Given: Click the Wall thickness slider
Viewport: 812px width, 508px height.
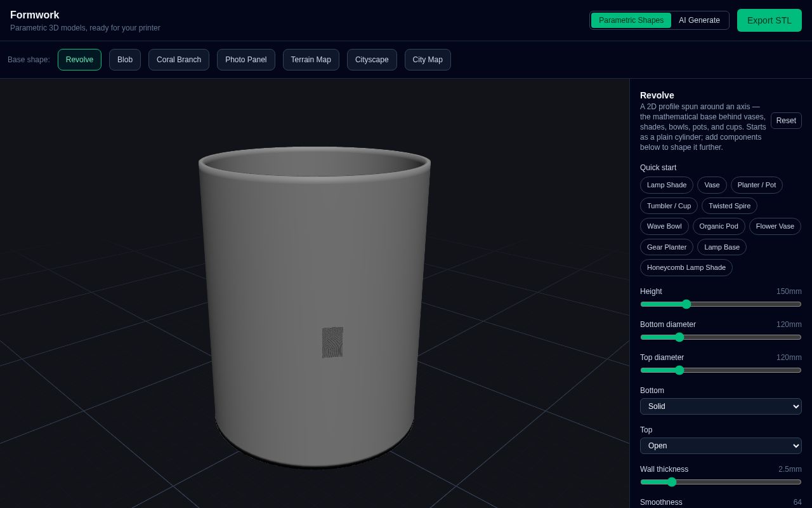Looking at the screenshot, I should click(x=721, y=482).
